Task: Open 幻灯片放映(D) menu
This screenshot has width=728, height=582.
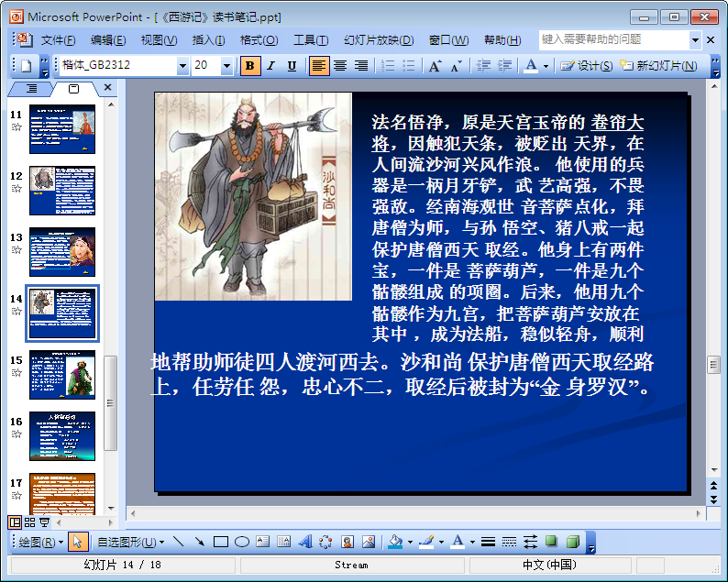Action: click(379, 40)
